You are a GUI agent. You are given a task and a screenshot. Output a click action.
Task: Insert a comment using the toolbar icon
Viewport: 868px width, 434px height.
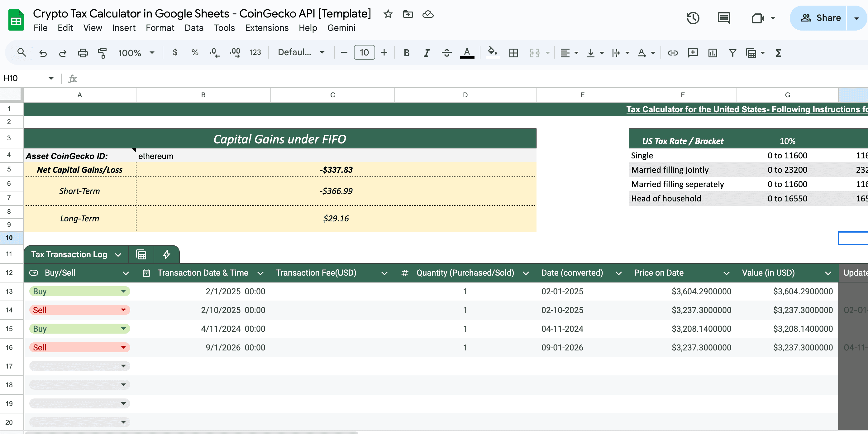(x=693, y=53)
